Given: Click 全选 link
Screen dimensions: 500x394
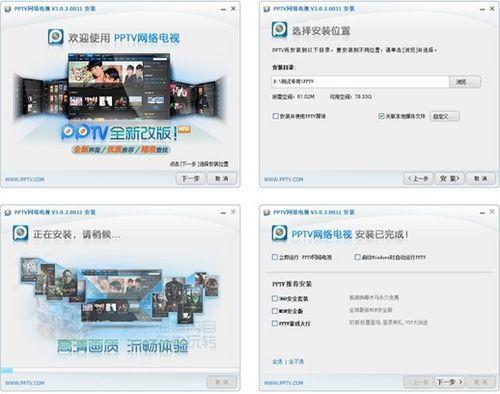Looking at the screenshot, I should [x=277, y=361].
